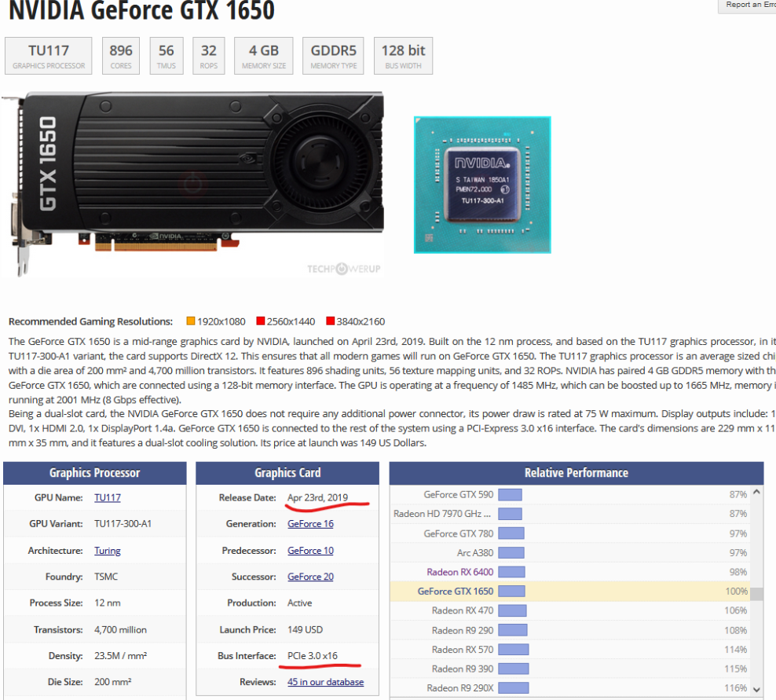Viewport: 776px width, 700px height.
Task: Open the Turing architecture link
Action: (108, 551)
